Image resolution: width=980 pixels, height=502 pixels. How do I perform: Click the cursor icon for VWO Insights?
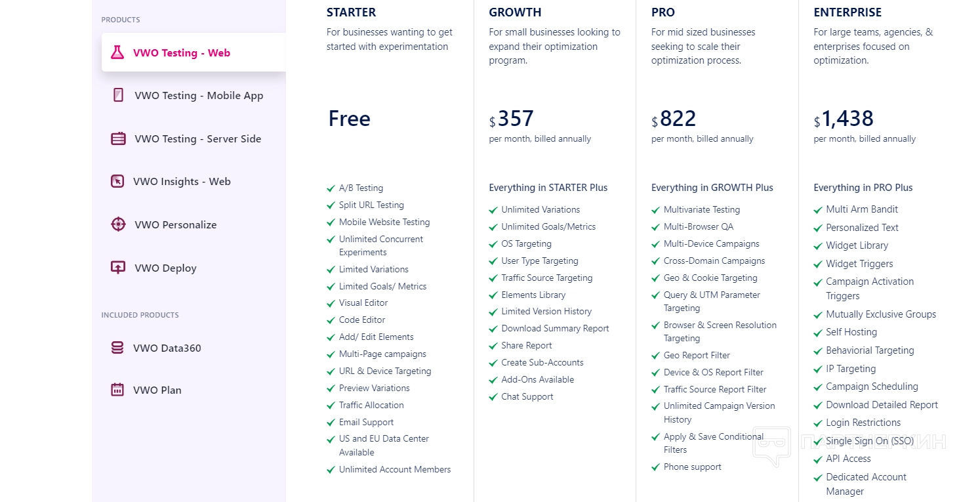pyautogui.click(x=117, y=181)
